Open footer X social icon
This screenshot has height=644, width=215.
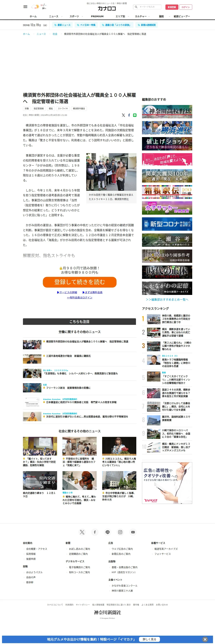tap(82, 532)
